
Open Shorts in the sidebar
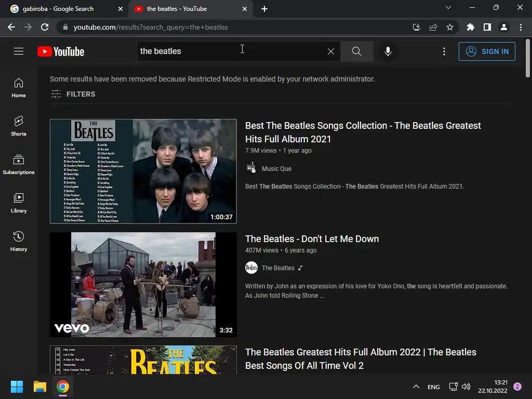coord(19,126)
